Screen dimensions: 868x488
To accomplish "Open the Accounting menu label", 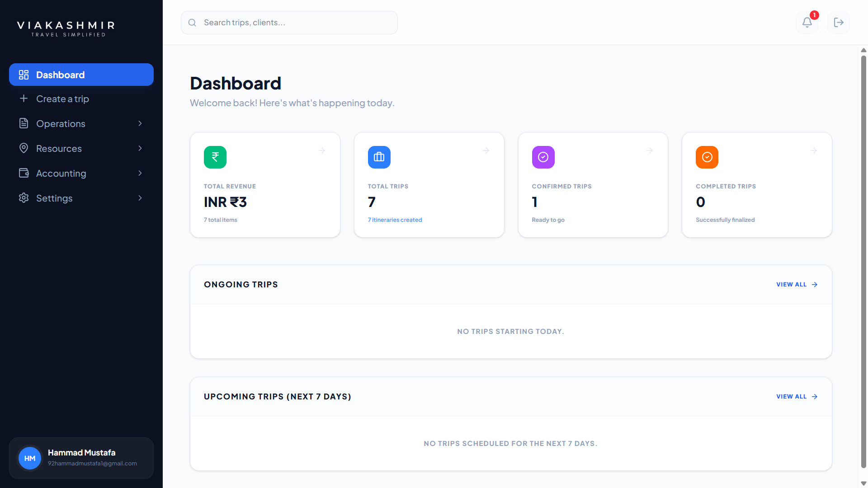I will (x=61, y=173).
